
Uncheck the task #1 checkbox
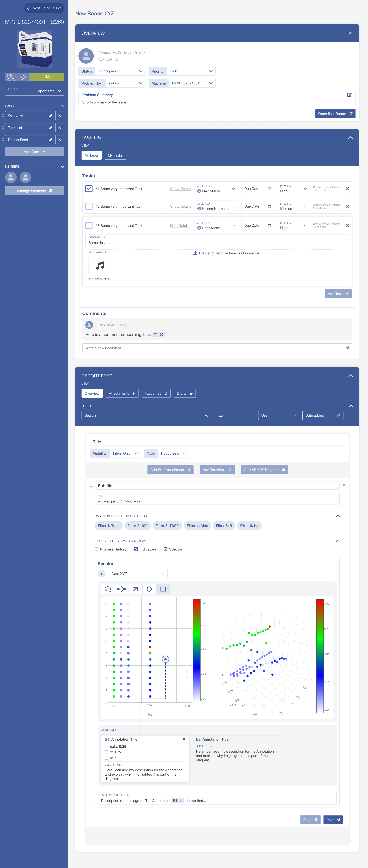(x=89, y=189)
